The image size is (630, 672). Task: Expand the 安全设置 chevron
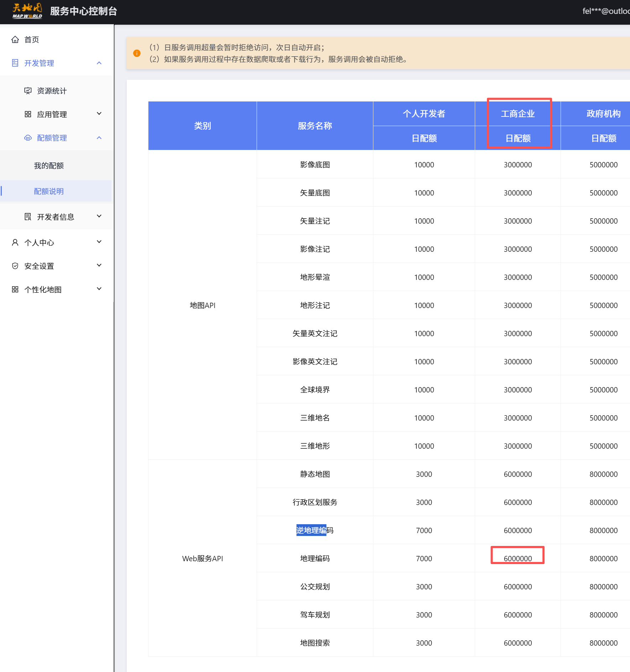point(99,265)
